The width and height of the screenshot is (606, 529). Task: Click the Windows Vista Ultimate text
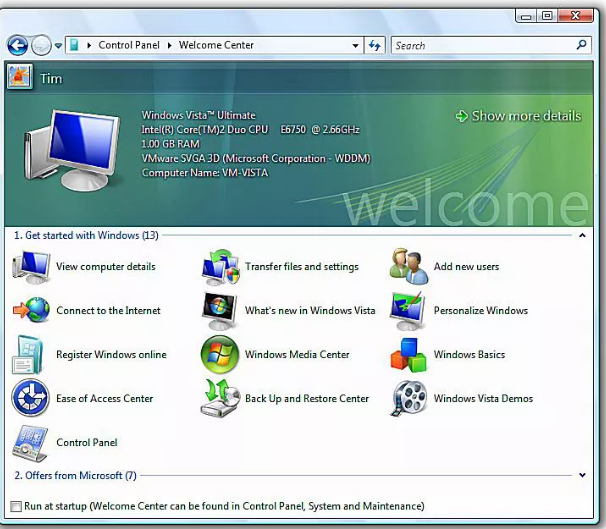pyautogui.click(x=198, y=115)
